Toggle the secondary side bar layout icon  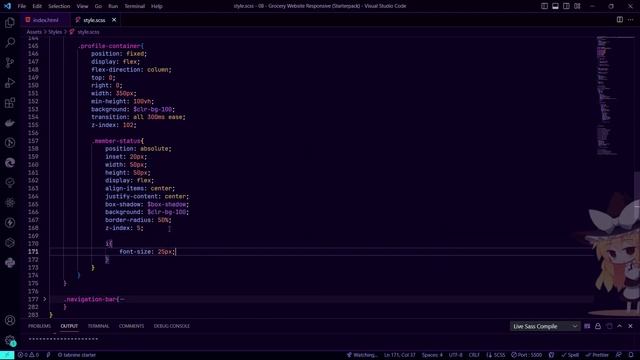pos(567,6)
